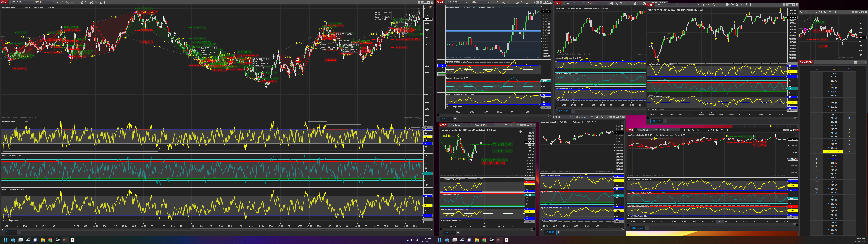Image resolution: width=868 pixels, height=244 pixels.
Task: Activate crosshair cursor in ES chart toolbar
Action: pyautogui.click(x=77, y=2)
